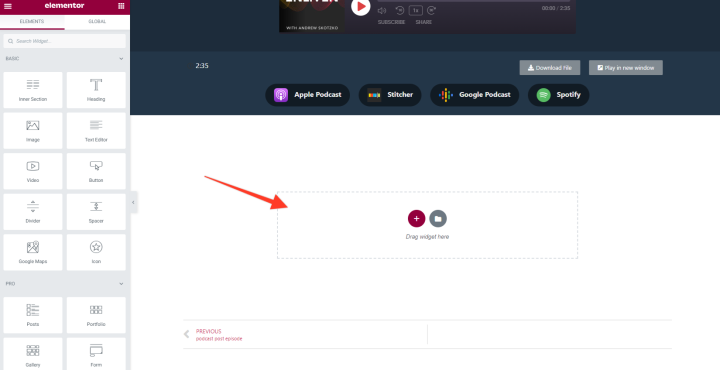Go to Previous podcast post episode
Image resolution: width=720 pixels, height=370 pixels.
(x=219, y=335)
